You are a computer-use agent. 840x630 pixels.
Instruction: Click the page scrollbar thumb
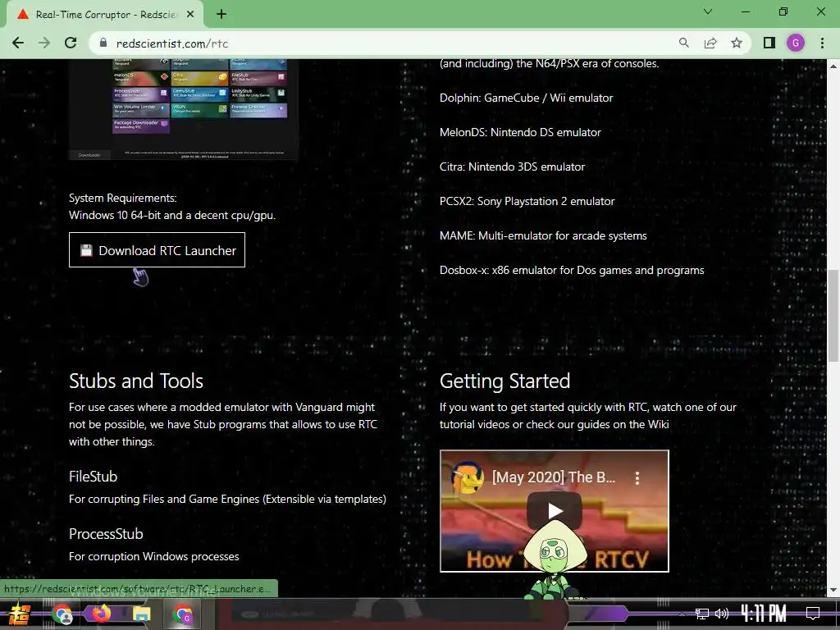833,316
